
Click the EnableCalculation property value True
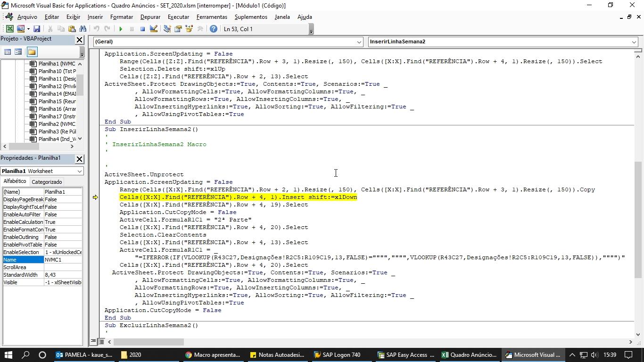pos(63,222)
